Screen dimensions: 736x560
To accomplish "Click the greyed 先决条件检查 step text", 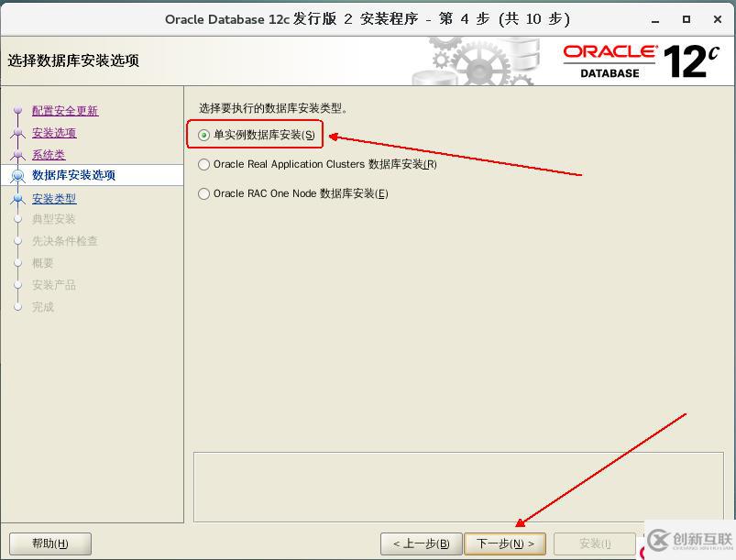I will click(x=65, y=241).
